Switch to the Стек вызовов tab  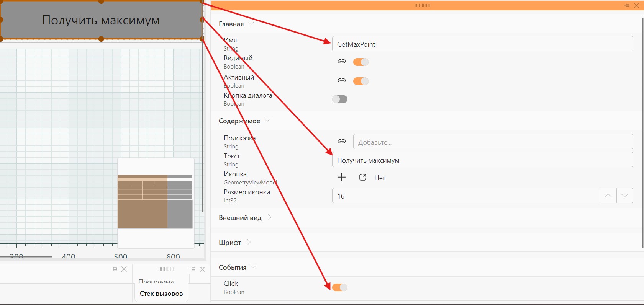[161, 294]
